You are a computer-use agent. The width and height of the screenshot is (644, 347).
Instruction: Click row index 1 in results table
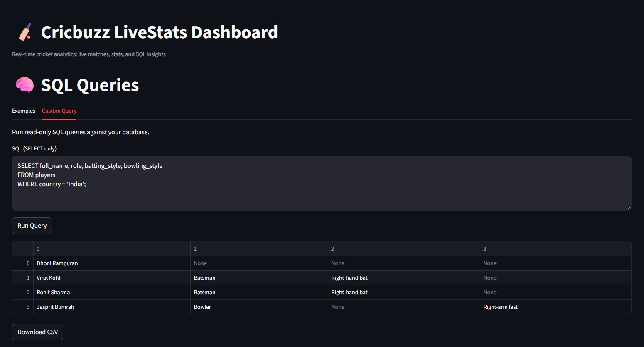(x=23, y=278)
